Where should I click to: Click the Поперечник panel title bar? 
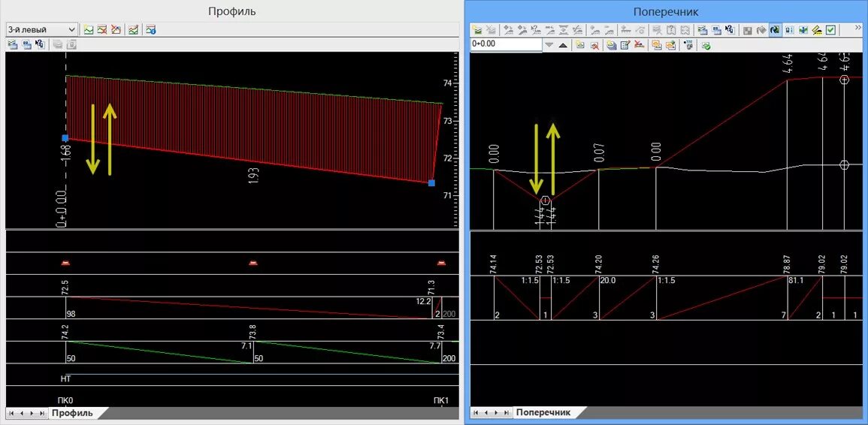pos(666,11)
